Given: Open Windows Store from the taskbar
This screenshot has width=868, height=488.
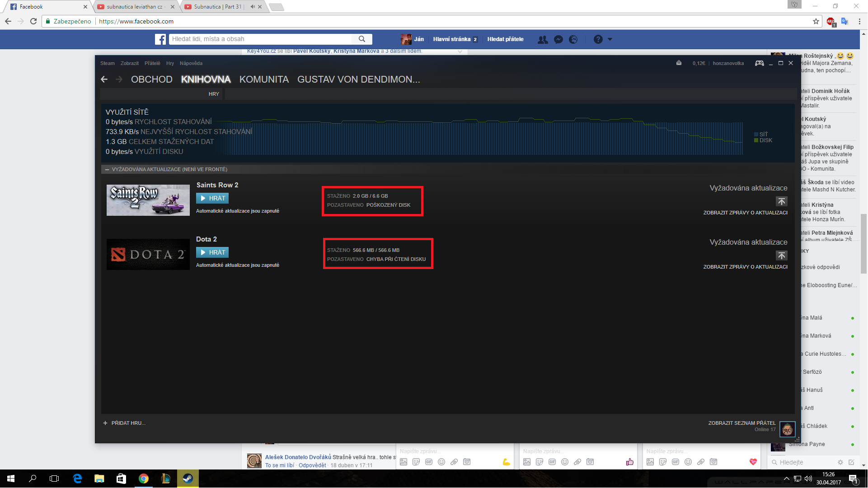Looking at the screenshot, I should pos(122,479).
